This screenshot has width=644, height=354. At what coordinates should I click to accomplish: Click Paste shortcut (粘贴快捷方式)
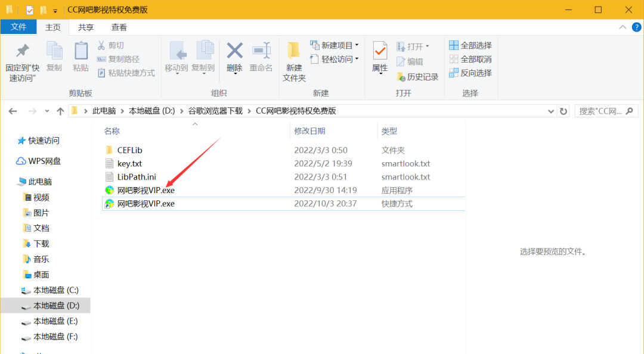pyautogui.click(x=126, y=73)
